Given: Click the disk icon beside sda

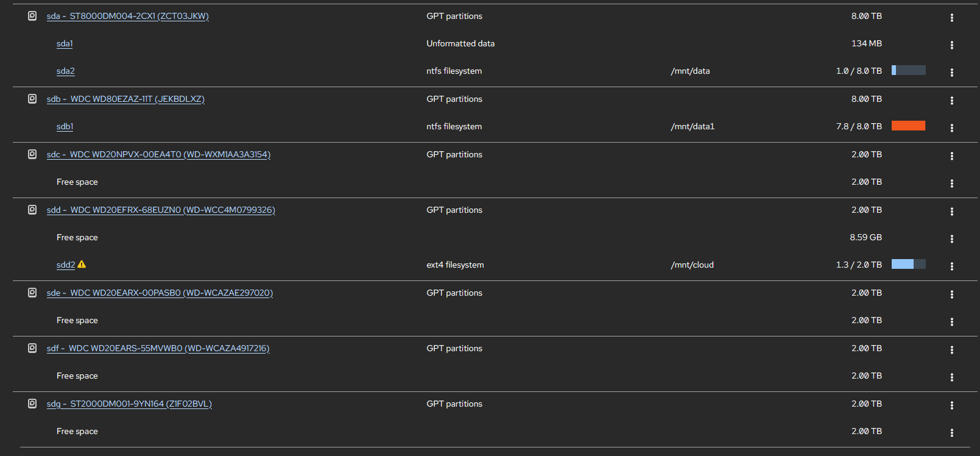Looking at the screenshot, I should point(32,16).
